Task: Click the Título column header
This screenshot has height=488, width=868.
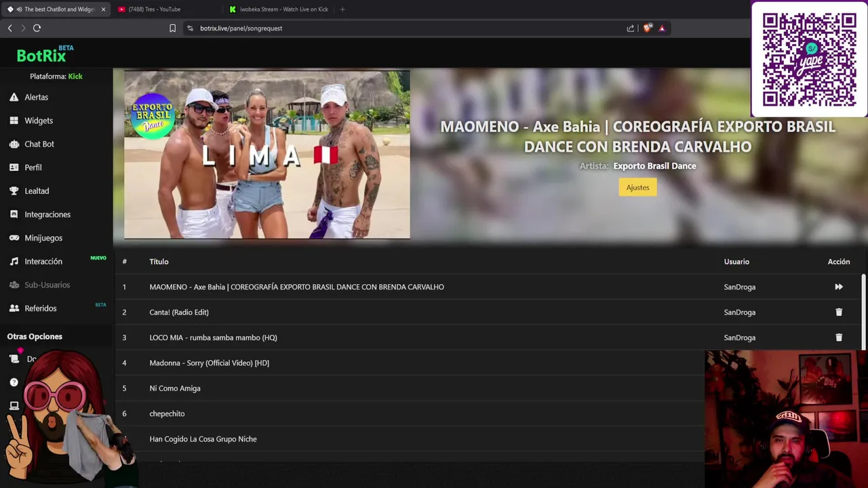Action: 159,262
